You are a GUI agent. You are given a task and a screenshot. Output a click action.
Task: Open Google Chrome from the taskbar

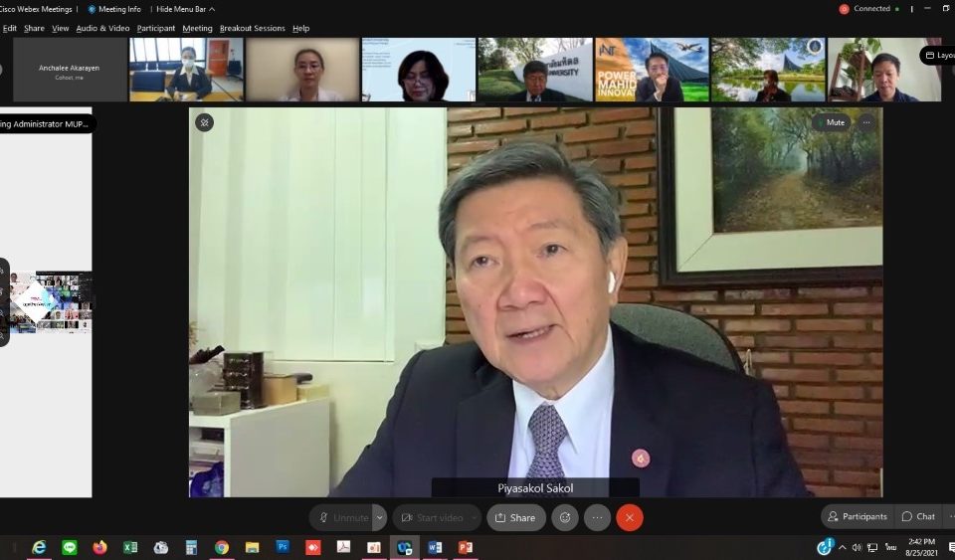pos(222,547)
